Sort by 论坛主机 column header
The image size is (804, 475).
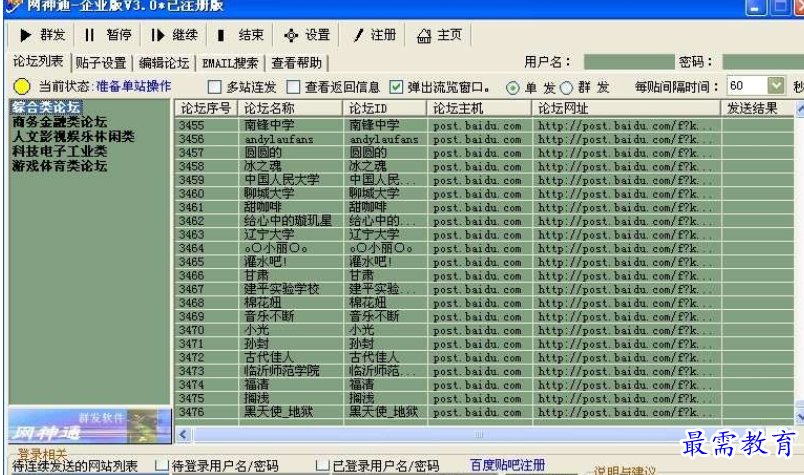click(479, 109)
